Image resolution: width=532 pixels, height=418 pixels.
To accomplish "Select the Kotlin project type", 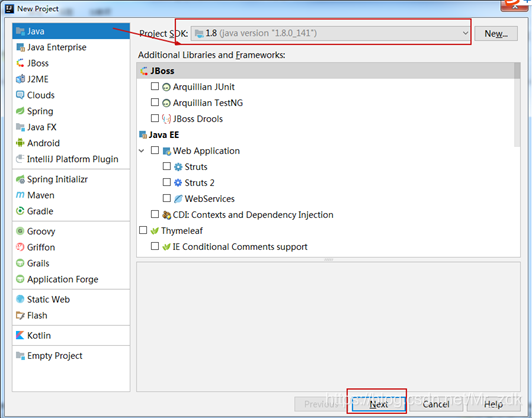I will coord(71,336).
